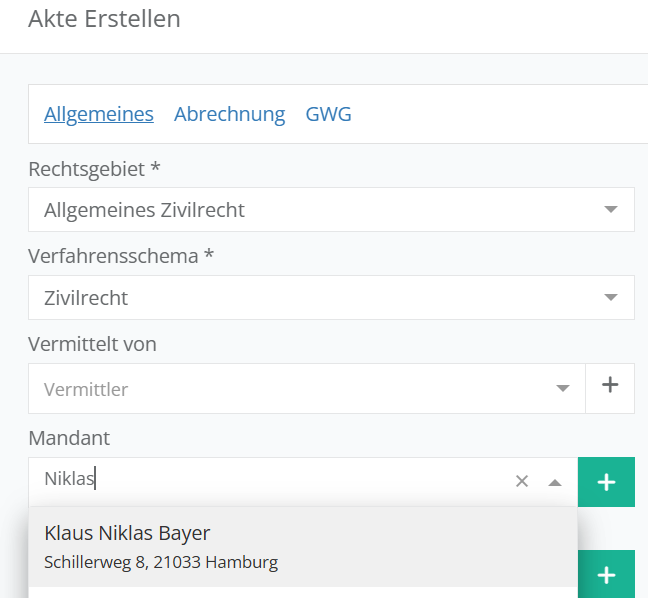Collapse the Mandant suggestion list arrow
648x598 pixels.
coord(555,481)
